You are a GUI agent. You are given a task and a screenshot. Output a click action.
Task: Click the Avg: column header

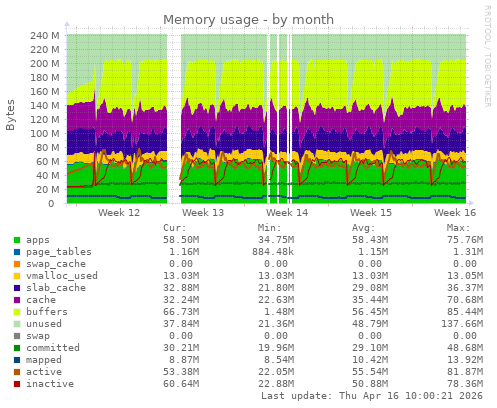pos(364,228)
